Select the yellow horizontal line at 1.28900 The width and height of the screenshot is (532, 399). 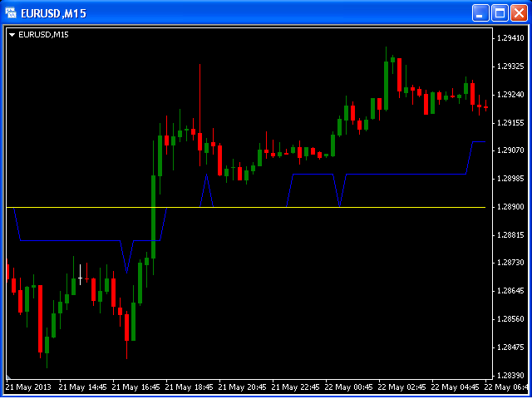[x=246, y=207]
